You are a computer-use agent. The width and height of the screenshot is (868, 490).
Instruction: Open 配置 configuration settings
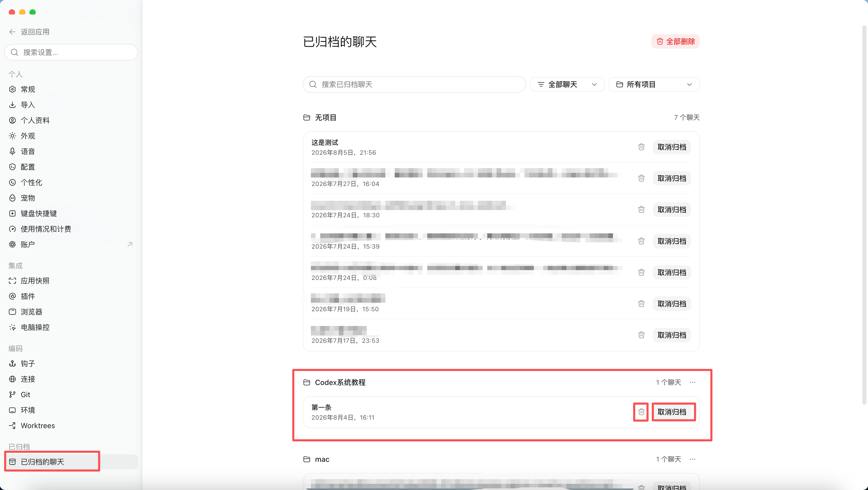(71, 167)
